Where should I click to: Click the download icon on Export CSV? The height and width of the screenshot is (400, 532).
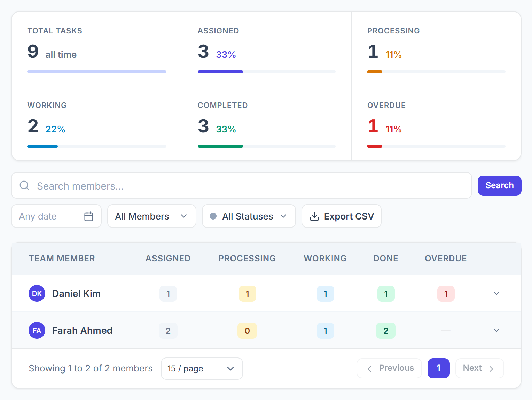coord(314,216)
